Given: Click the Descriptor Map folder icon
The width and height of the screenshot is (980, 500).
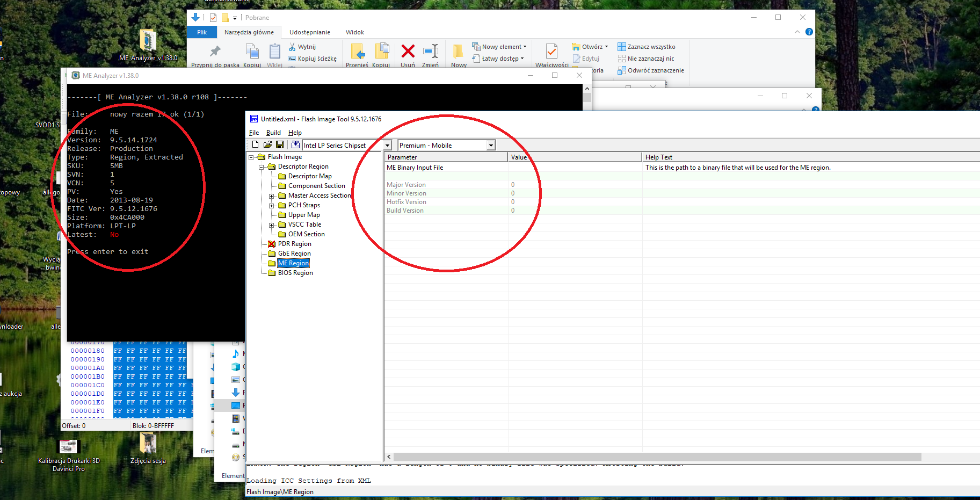Looking at the screenshot, I should (282, 176).
